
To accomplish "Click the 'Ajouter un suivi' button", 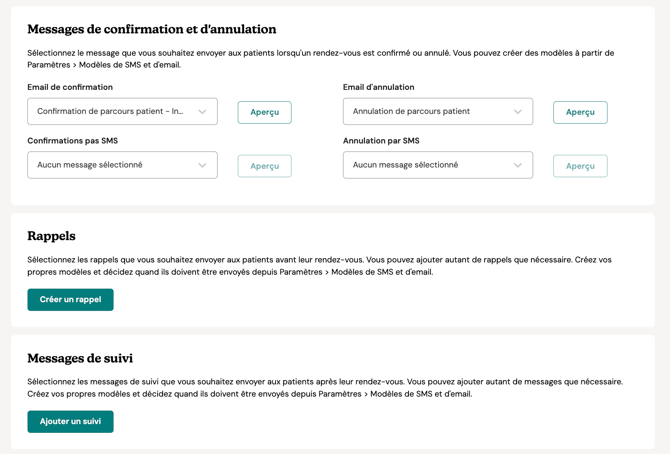I will (70, 421).
